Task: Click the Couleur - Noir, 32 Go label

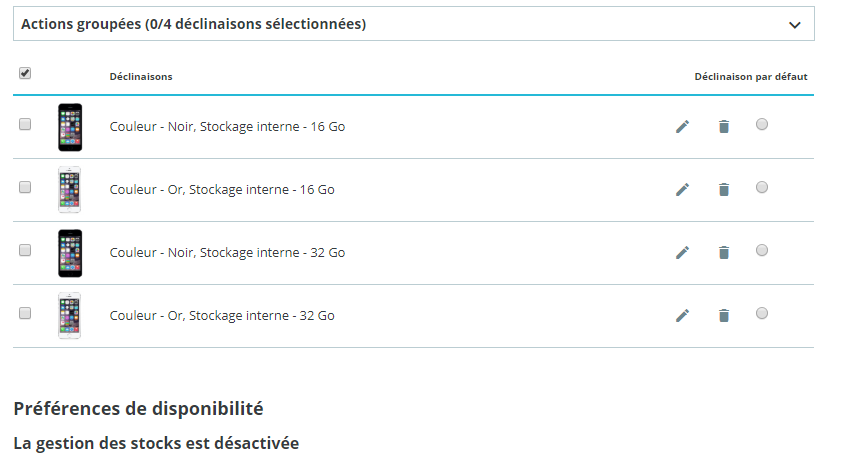Action: click(x=227, y=253)
